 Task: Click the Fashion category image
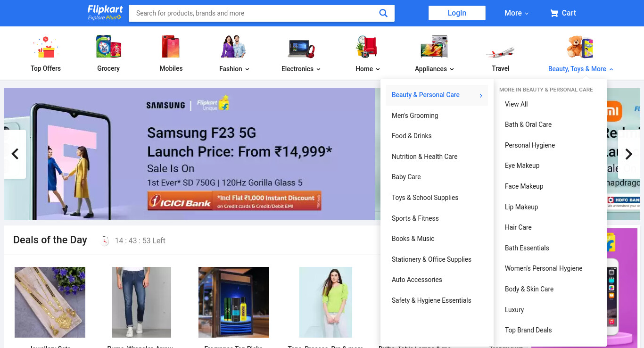pyautogui.click(x=234, y=47)
